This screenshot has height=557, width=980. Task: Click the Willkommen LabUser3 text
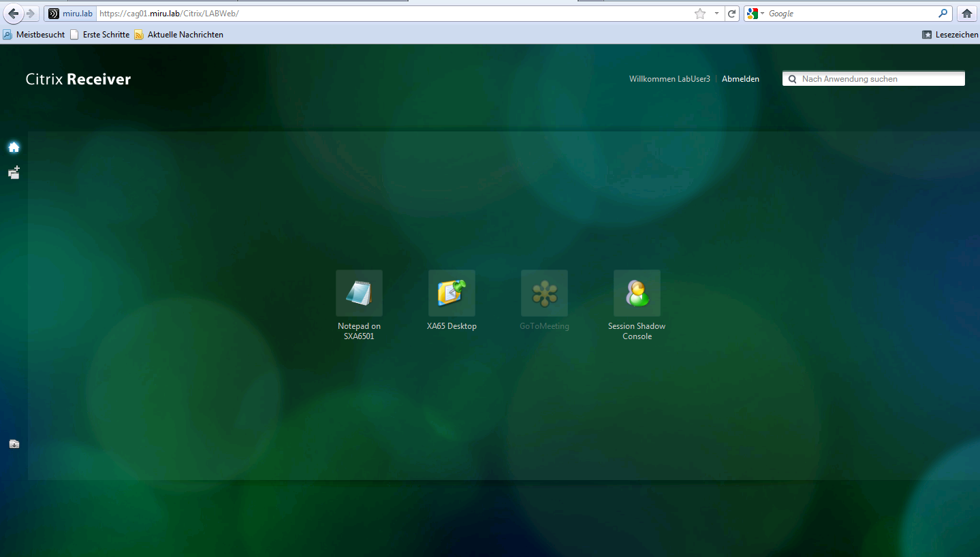(x=669, y=79)
